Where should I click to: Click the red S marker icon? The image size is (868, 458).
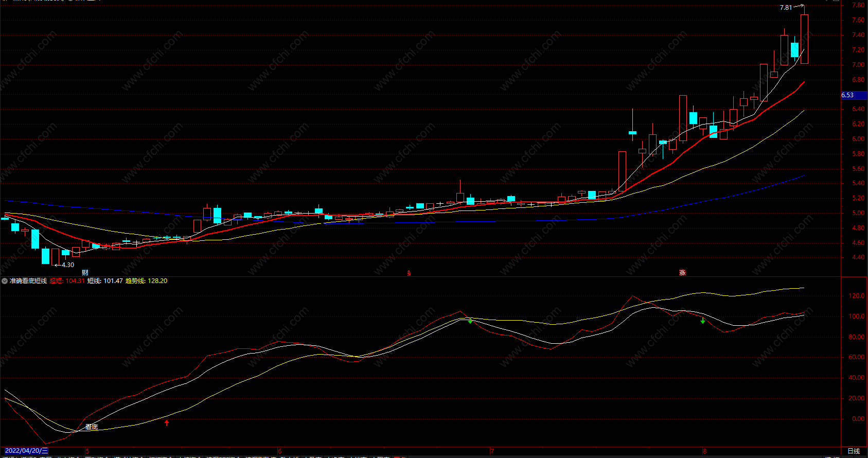(x=409, y=273)
